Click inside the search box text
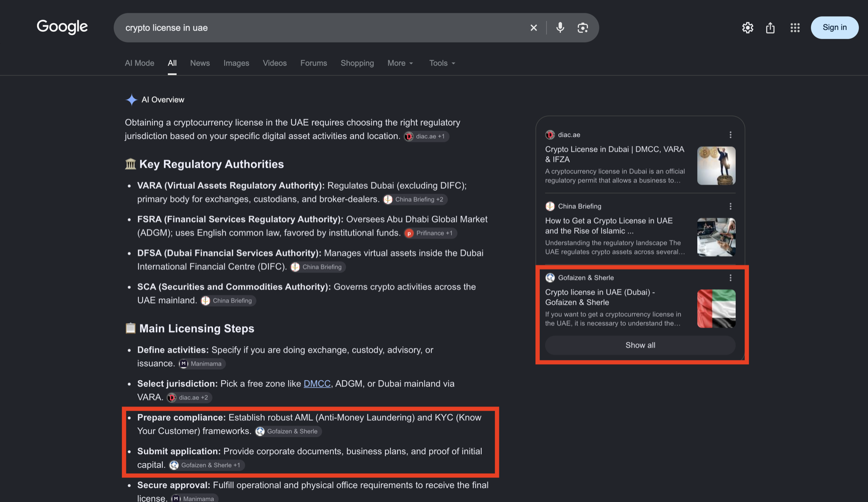Viewport: 868px width, 502px height. coord(166,28)
